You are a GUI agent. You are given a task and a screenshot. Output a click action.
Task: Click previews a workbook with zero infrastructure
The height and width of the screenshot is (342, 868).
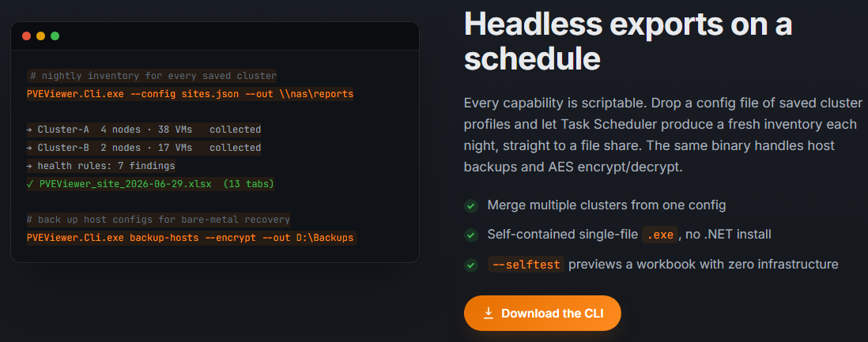point(703,265)
